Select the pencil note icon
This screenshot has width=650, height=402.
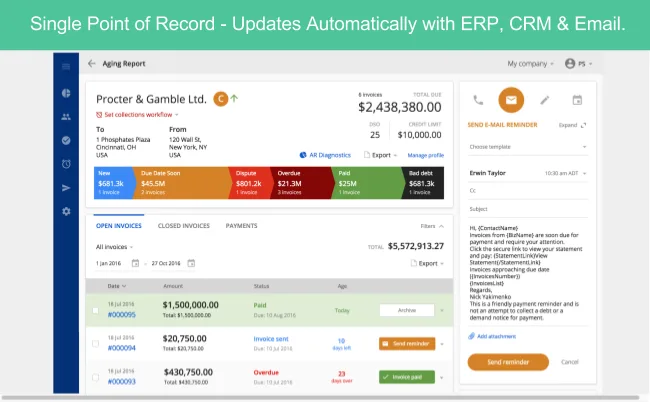(x=544, y=100)
